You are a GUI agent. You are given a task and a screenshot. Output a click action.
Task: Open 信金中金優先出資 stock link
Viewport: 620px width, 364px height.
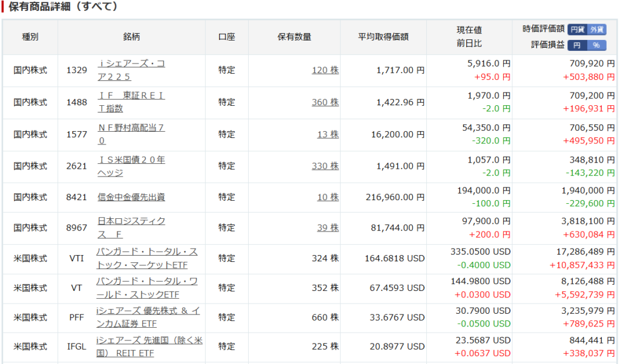pyautogui.click(x=131, y=197)
